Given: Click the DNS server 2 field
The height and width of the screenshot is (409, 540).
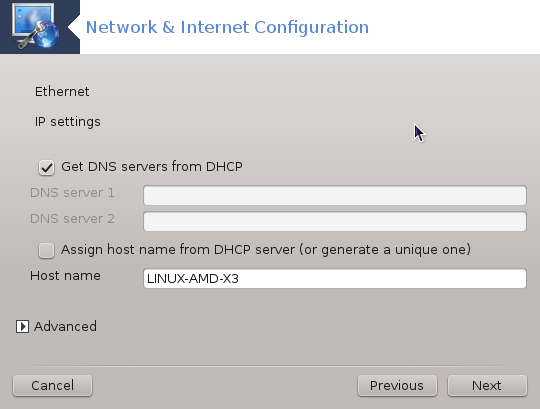Looking at the screenshot, I should [335, 221].
